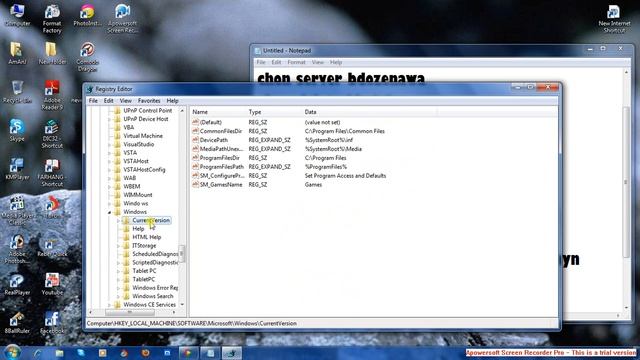
Task: Select the (Default) registry value
Action: click(211, 122)
